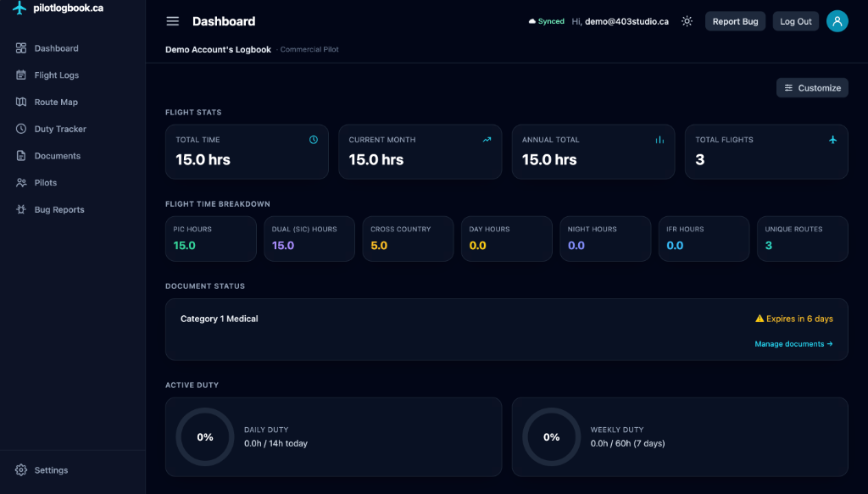
Task: Follow the Manage documents link
Action: tap(793, 344)
